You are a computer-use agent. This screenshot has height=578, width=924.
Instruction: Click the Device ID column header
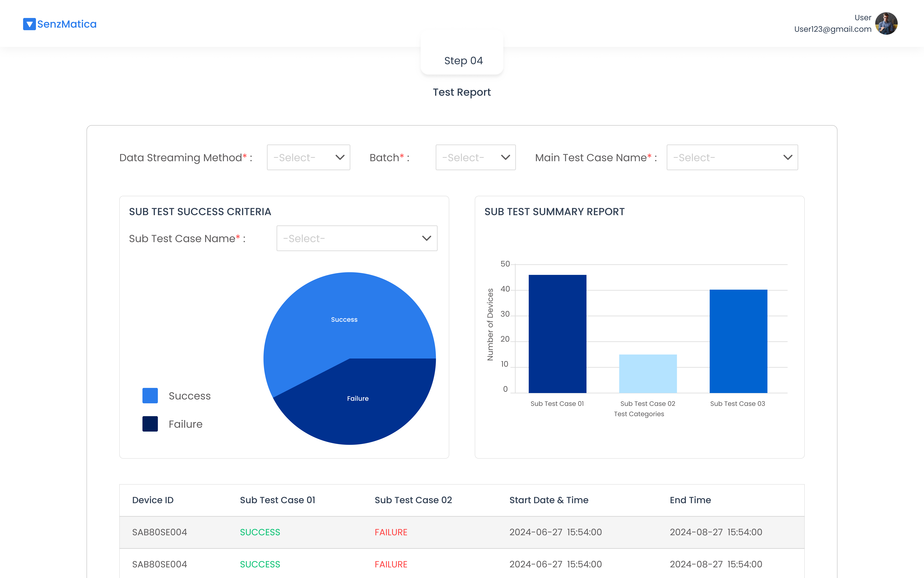(x=153, y=500)
